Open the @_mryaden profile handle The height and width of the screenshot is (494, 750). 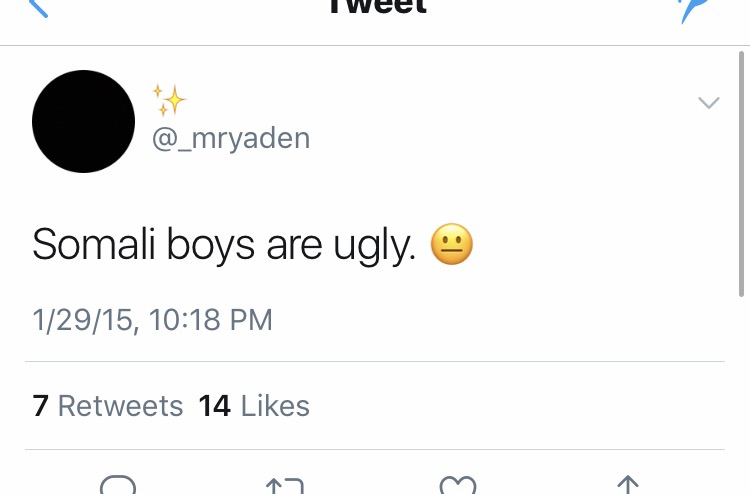point(231,138)
